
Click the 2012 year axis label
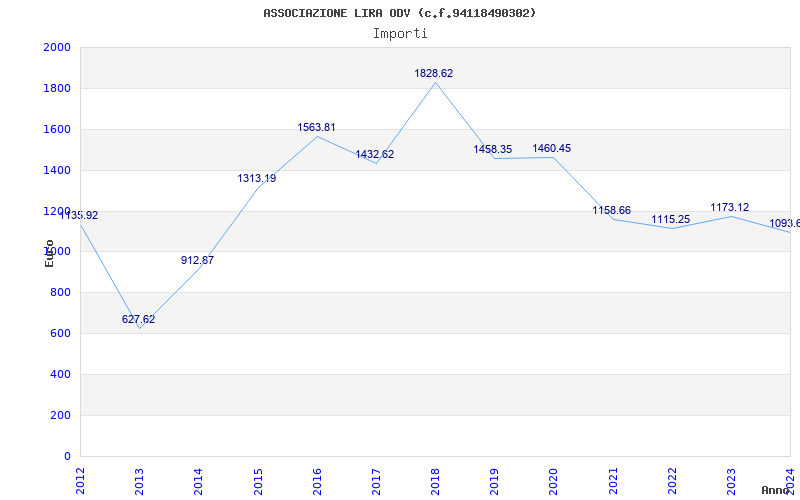click(80, 481)
